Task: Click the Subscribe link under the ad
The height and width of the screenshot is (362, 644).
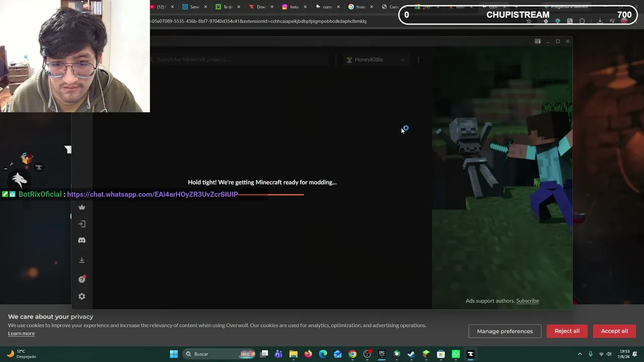Action: [x=527, y=301]
